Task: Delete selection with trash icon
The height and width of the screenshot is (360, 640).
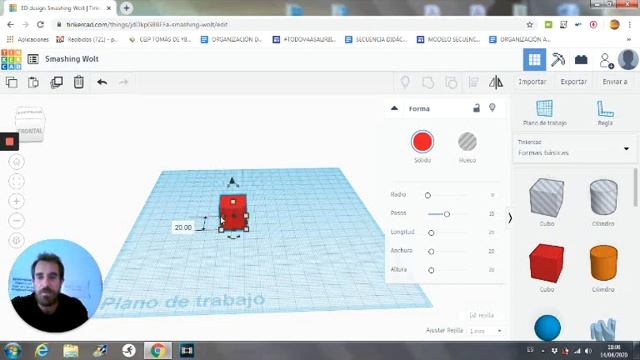Action: (79, 82)
